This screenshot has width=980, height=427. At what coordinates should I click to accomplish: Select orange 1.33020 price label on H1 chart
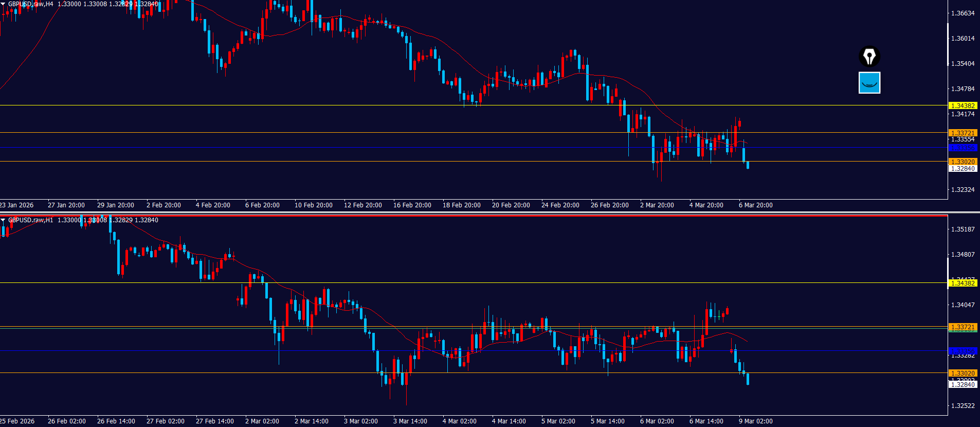[x=963, y=373]
